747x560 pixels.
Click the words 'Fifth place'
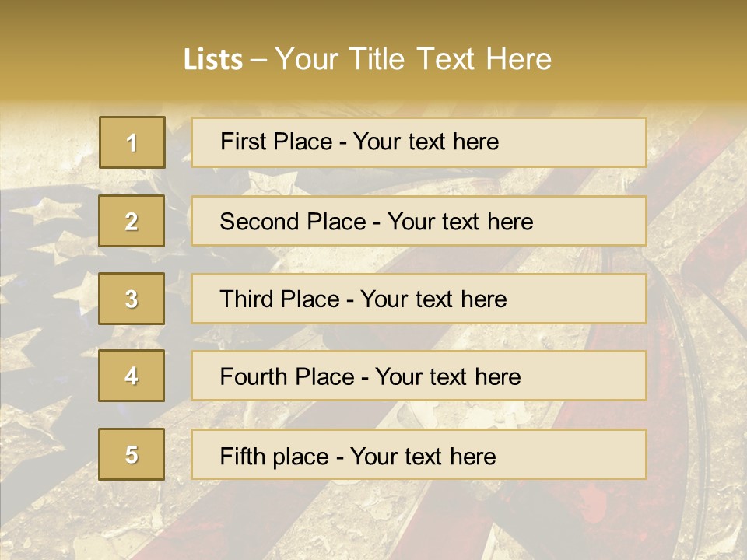(274, 456)
